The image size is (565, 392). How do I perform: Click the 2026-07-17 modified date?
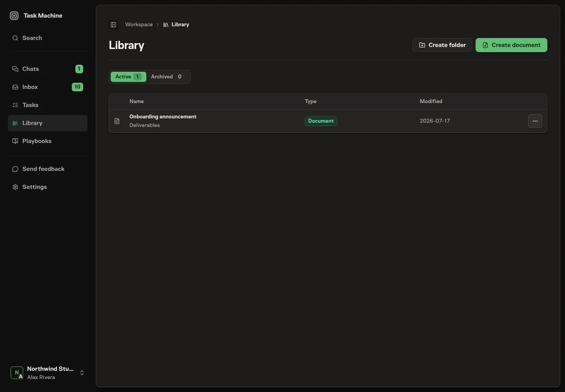pos(435,121)
